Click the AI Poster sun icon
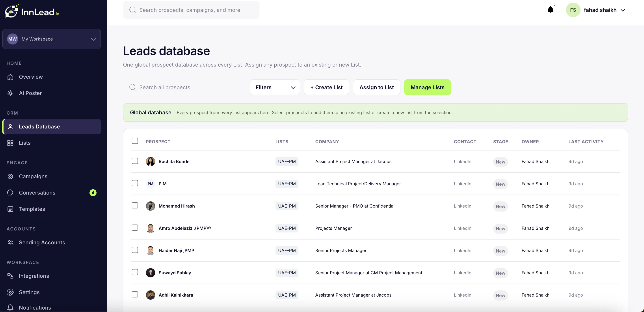 coord(10,93)
